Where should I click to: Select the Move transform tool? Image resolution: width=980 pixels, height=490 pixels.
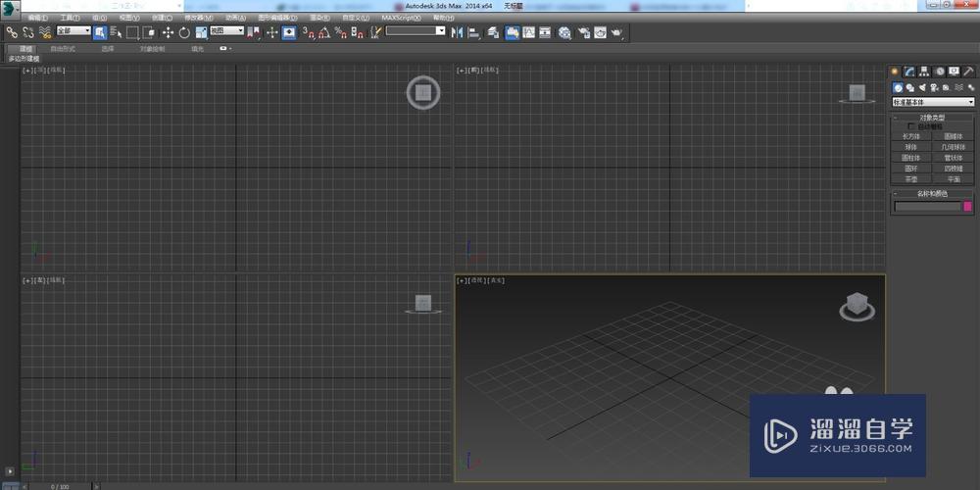[167, 32]
